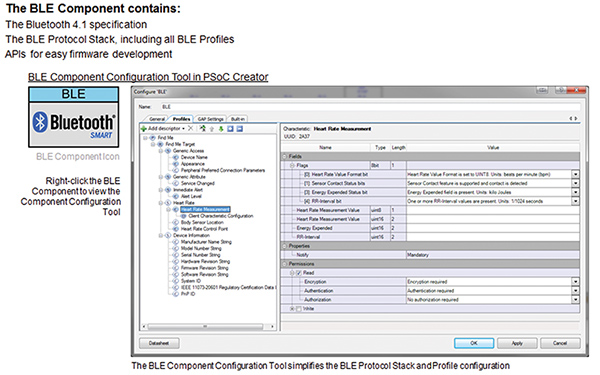This screenshot has width=600, height=375.
Task: Select Serial Number String tree item
Action: [200, 255]
